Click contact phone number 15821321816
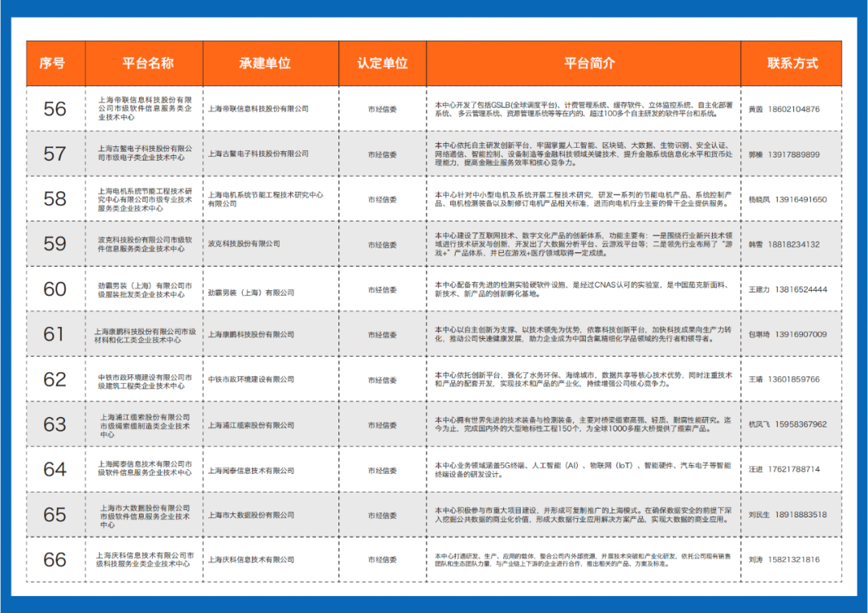 pyautogui.click(x=793, y=560)
